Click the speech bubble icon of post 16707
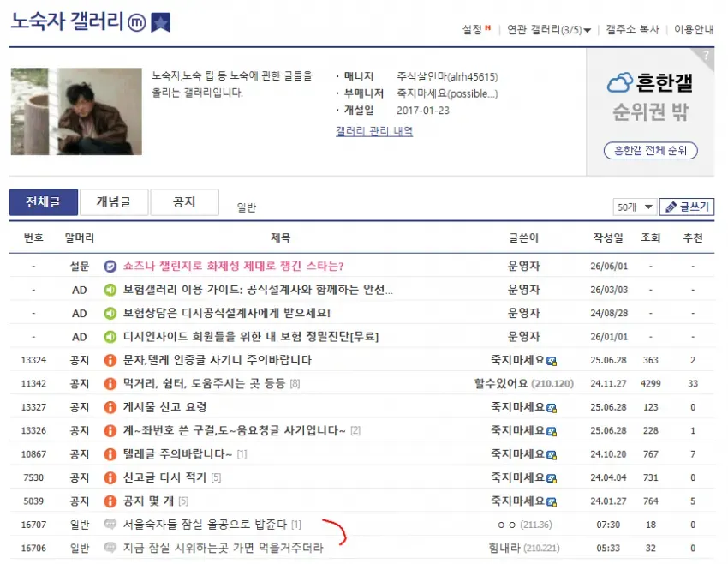Viewport: 728px width, 564px height. [x=110, y=524]
